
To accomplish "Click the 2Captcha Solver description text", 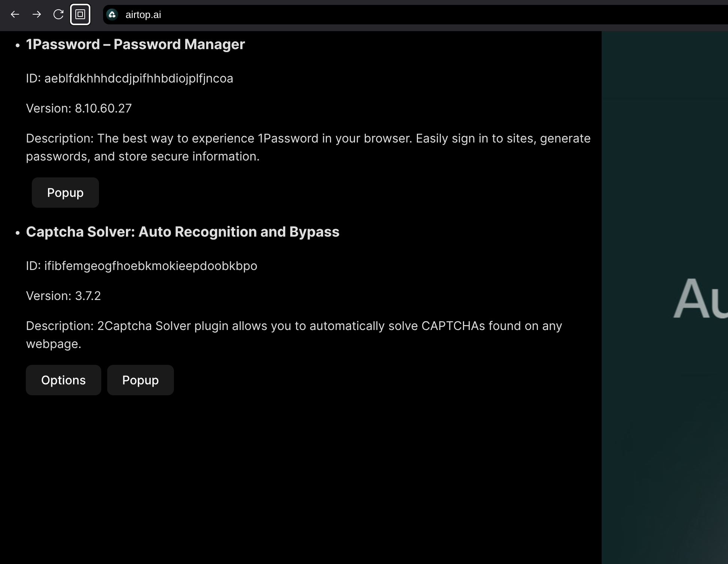I will click(294, 334).
